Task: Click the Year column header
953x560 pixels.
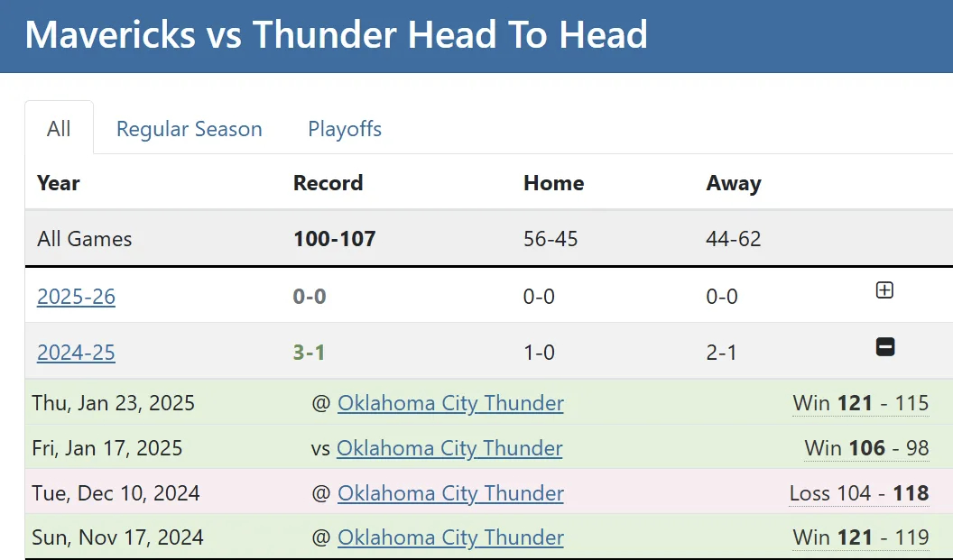Action: tap(59, 183)
